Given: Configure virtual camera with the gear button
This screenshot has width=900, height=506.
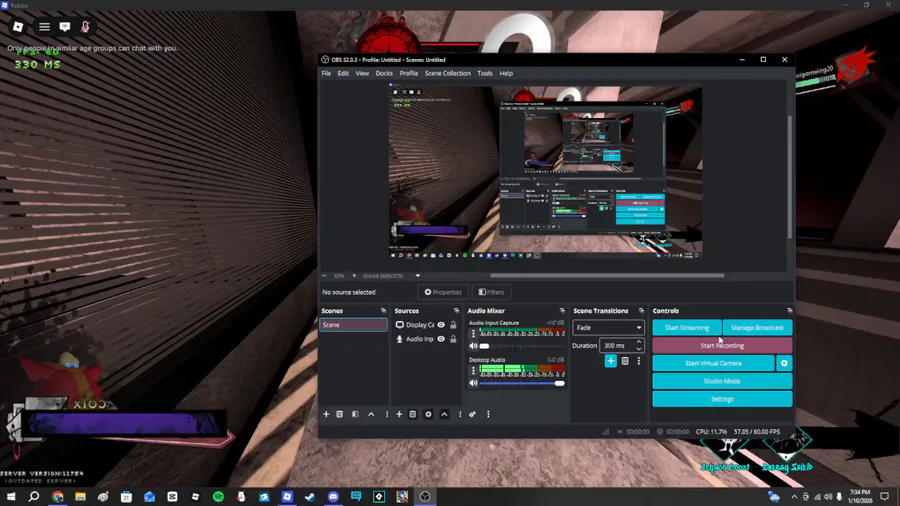Looking at the screenshot, I should point(784,363).
